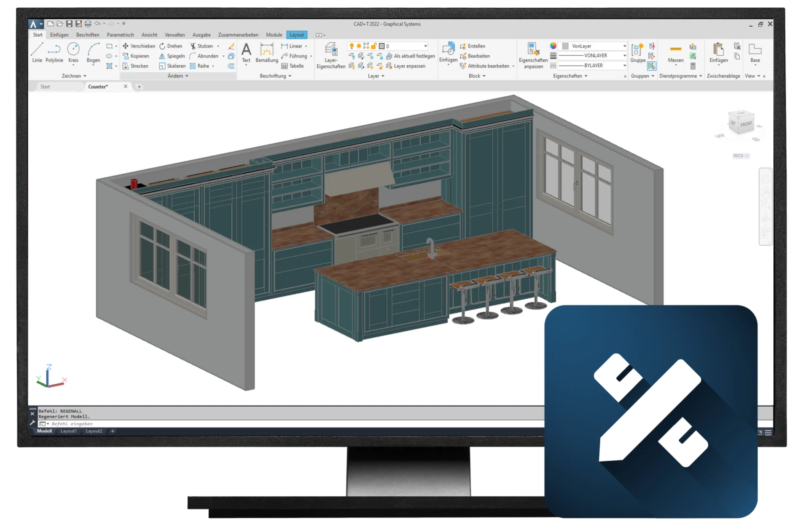Toggle the layer lock icon

pyautogui.click(x=373, y=46)
